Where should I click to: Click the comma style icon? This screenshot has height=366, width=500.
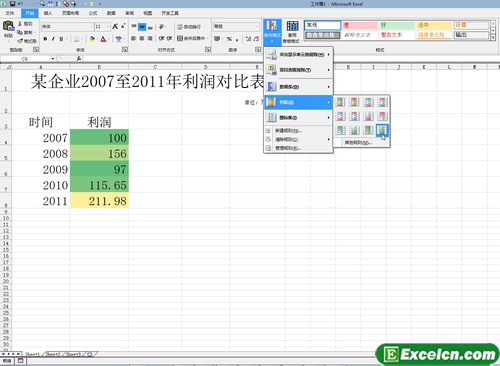237,39
